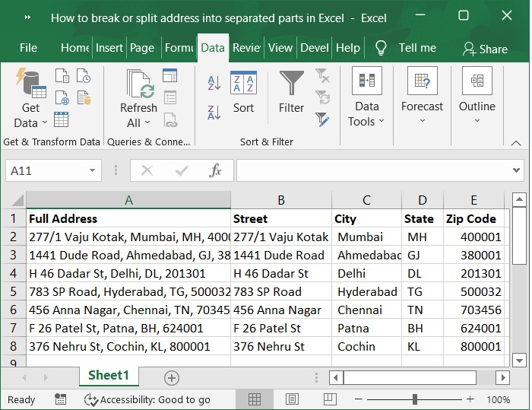Select Normal view in status bar
532x410 pixels.
[255, 399]
